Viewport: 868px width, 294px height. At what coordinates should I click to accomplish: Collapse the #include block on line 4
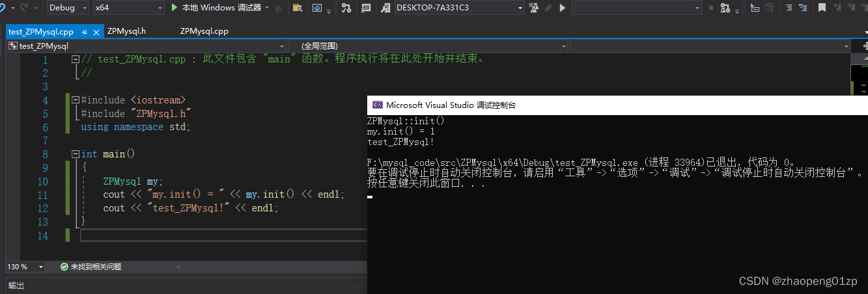[76, 100]
